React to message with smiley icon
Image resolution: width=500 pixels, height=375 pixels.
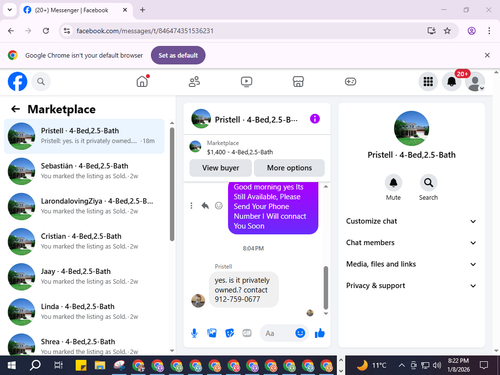click(219, 206)
